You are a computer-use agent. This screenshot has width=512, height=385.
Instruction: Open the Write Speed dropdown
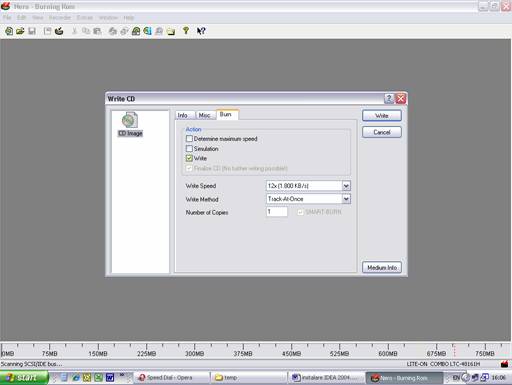click(346, 186)
